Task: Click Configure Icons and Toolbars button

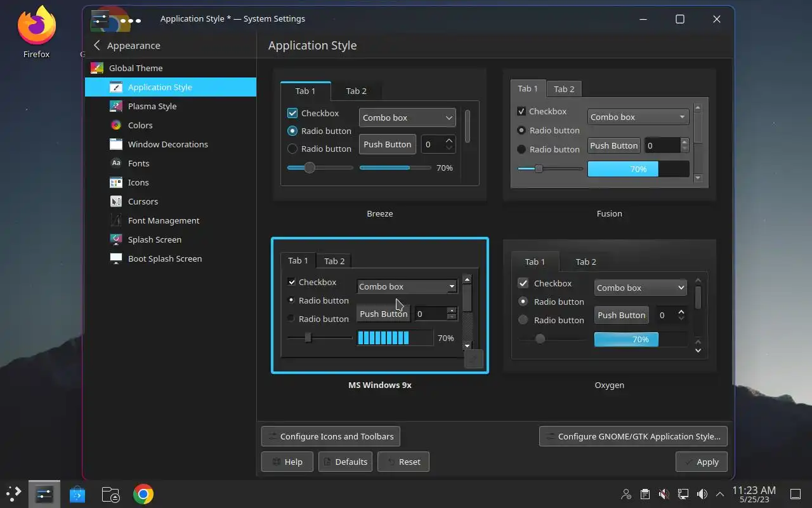Action: (x=331, y=436)
